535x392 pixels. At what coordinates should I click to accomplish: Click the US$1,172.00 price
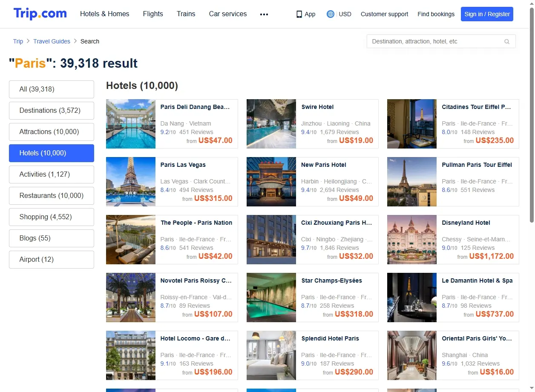492,256
